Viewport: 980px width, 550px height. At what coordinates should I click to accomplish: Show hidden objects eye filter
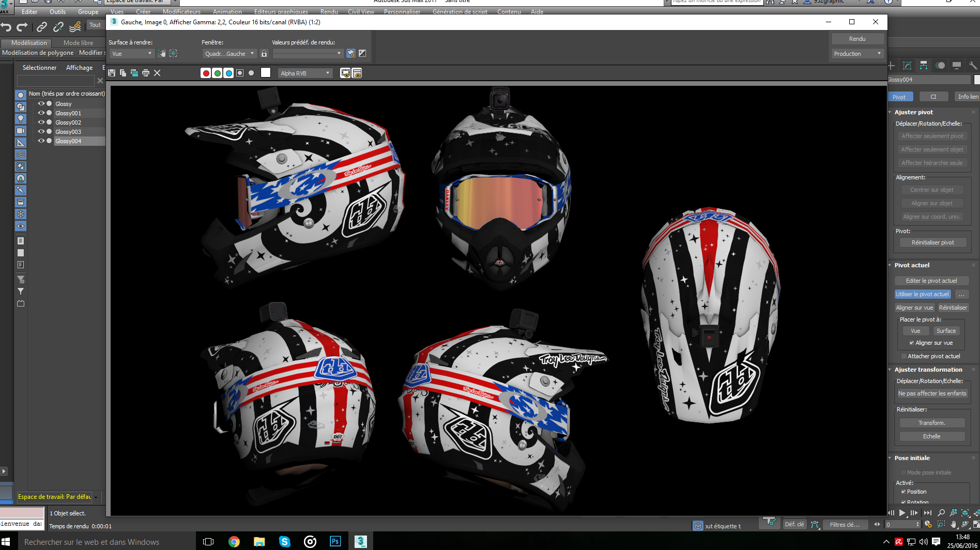[21, 226]
